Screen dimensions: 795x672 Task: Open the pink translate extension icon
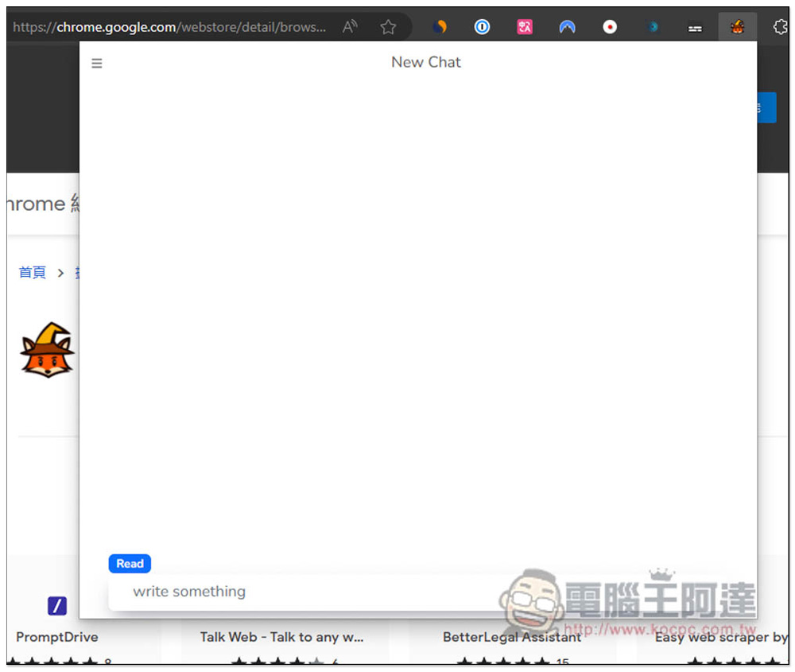coord(525,26)
